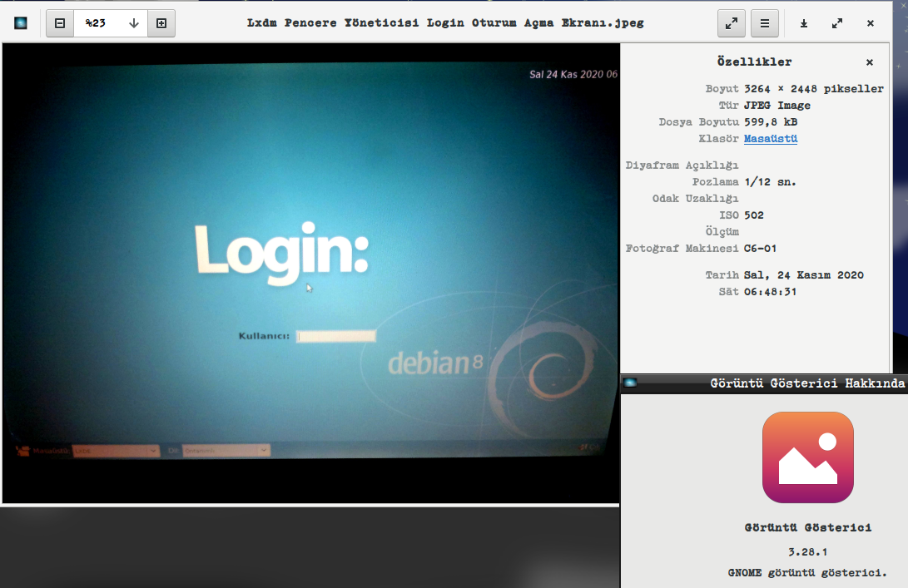This screenshot has height=588, width=908.
Task: Click the Diyafram Açıklığı label
Action: pyautogui.click(x=682, y=165)
